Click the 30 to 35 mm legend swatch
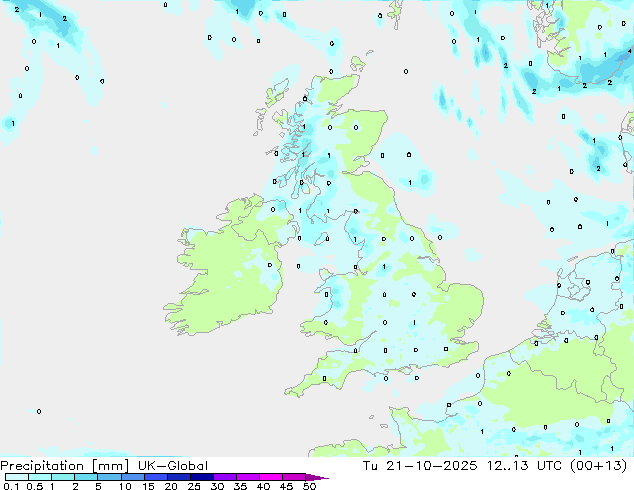Screen dimensions: 634x490 pyautogui.click(x=224, y=477)
